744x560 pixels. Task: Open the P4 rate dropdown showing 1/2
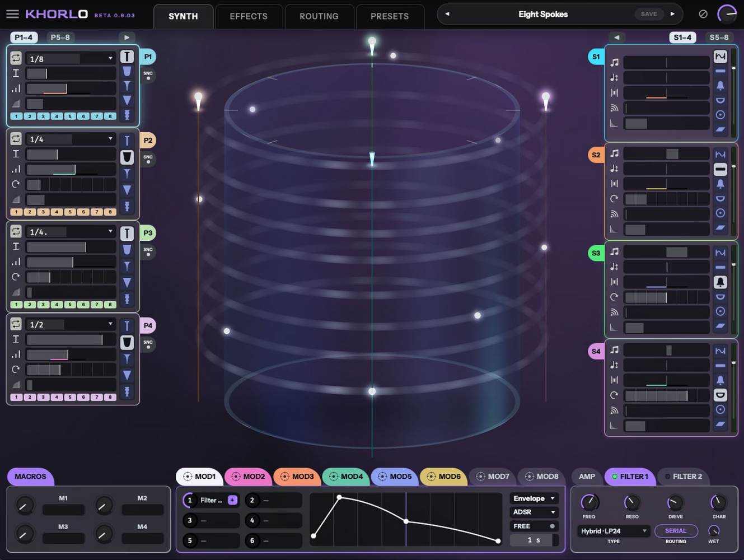coord(71,324)
